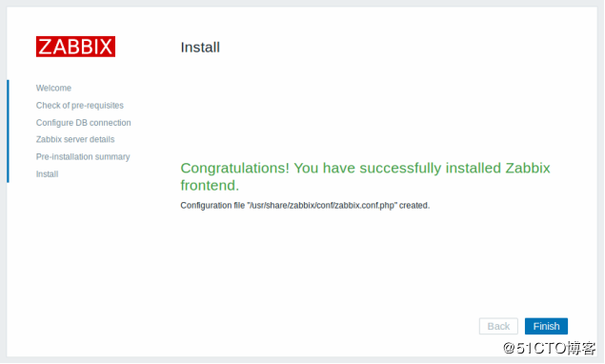The width and height of the screenshot is (605, 364).
Task: Select the Welcome step
Action: tap(53, 88)
